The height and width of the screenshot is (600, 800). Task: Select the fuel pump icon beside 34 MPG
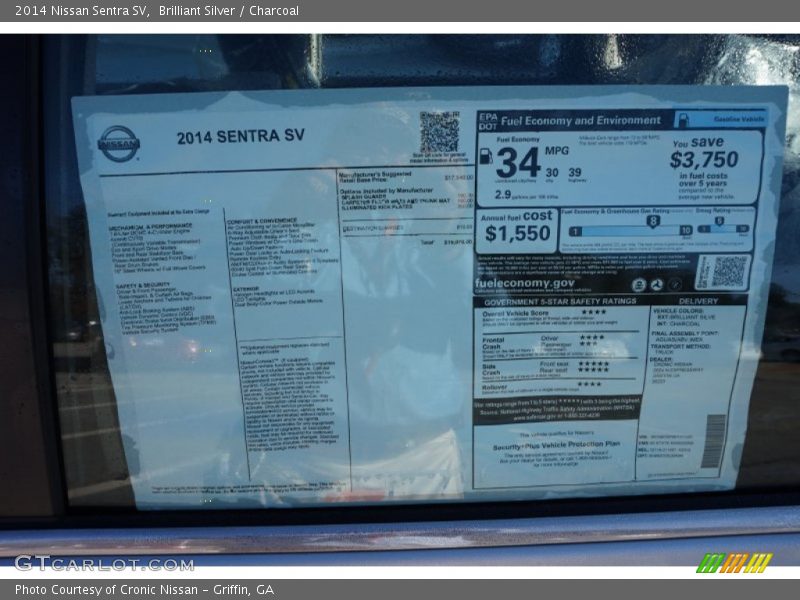[486, 157]
